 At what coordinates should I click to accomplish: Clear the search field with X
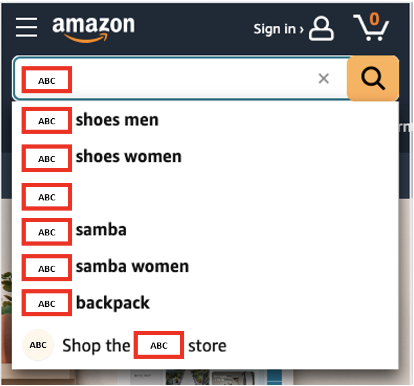(323, 79)
